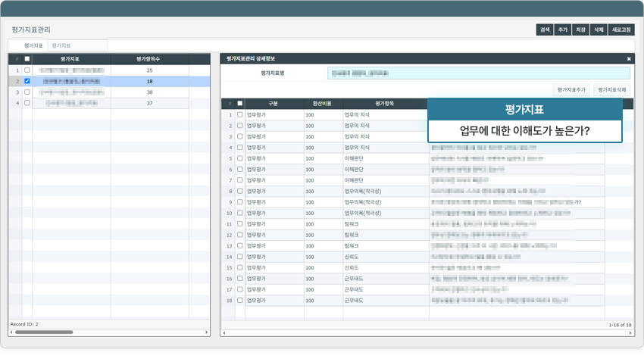
Task: Click the 평가지표추가 button
Action: 571,89
